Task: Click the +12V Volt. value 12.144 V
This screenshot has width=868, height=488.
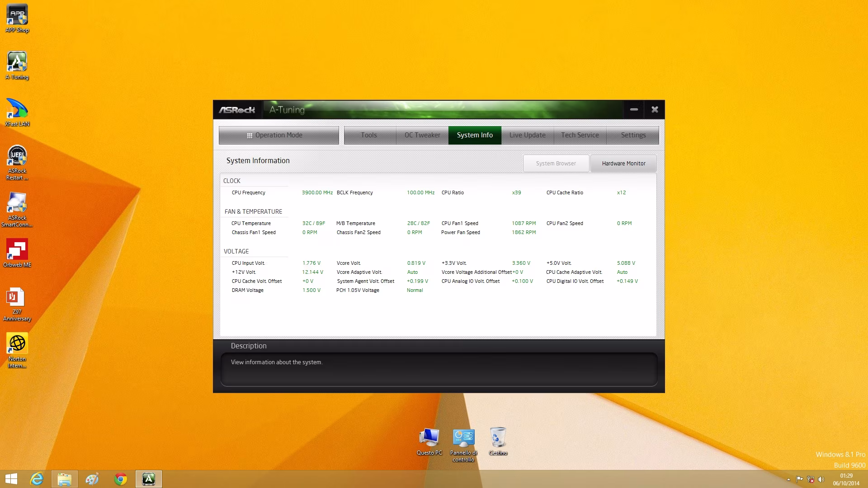Action: (313, 272)
